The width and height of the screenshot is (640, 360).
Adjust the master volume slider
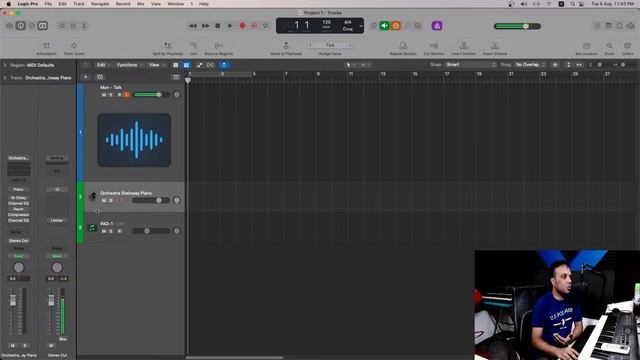click(517, 26)
